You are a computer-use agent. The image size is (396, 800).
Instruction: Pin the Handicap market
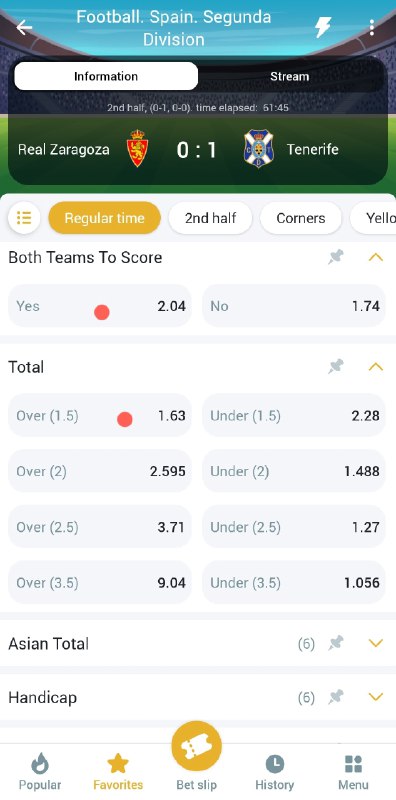coord(336,697)
